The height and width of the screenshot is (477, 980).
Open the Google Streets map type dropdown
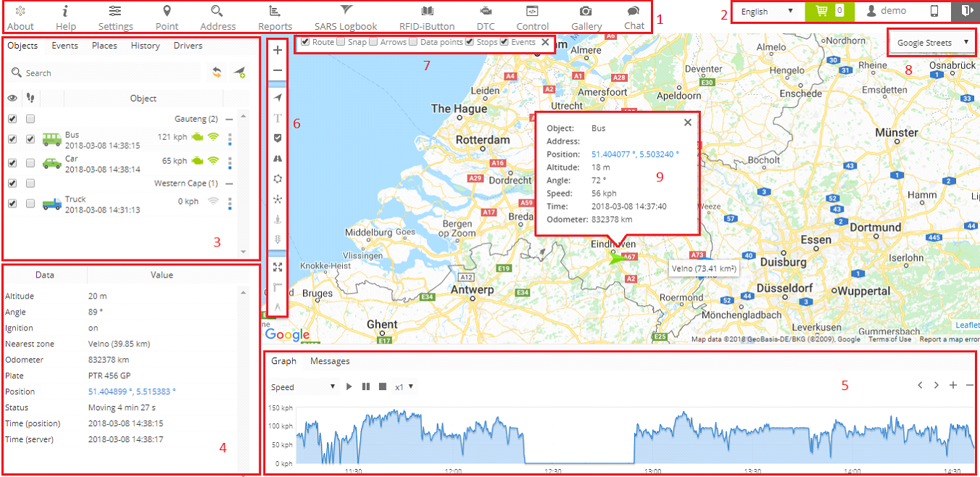932,43
